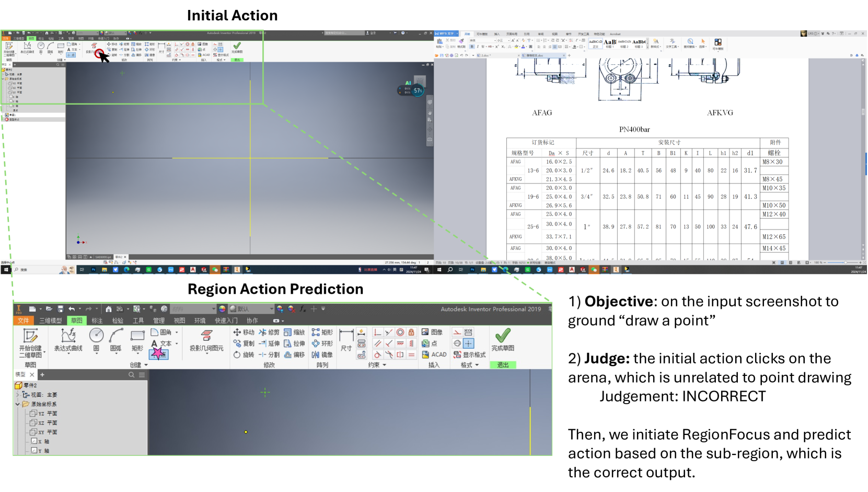The image size is (868, 492).
Task: Switch to the 三维模型 tab in enlarged ribbon
Action: [x=51, y=321]
